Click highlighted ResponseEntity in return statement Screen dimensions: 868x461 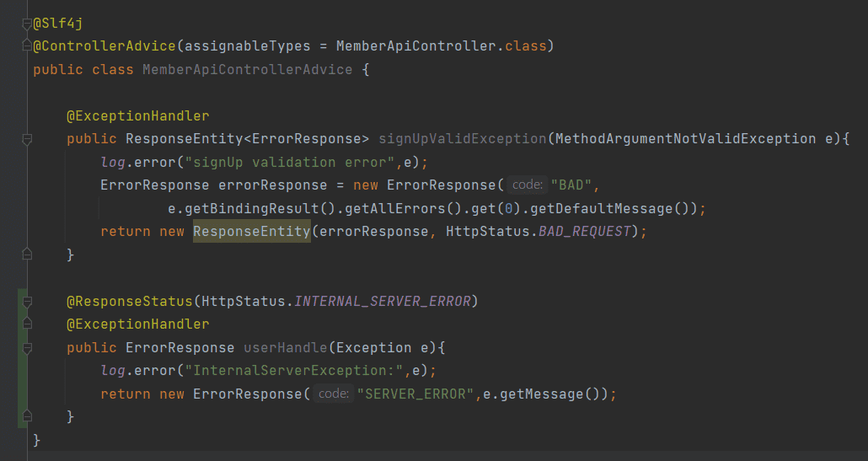coord(252,231)
